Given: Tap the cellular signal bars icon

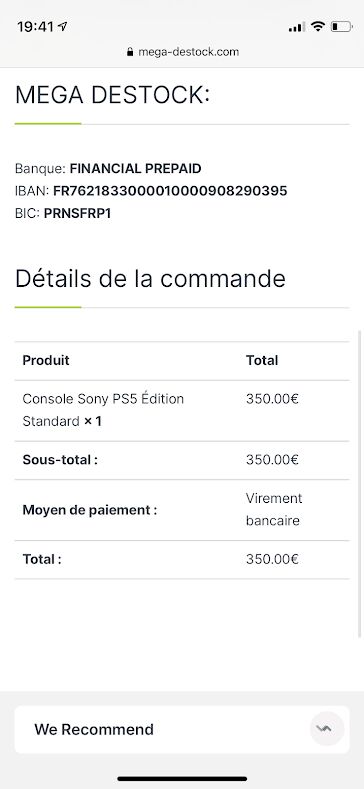Looking at the screenshot, I should pos(297,27).
